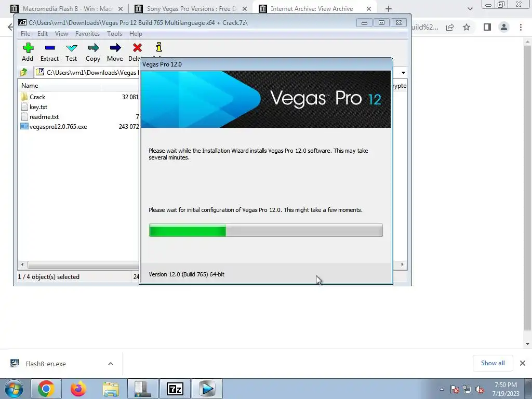Screen dimensions: 532x399
Task: Click the 7-Zip taskbar button
Action: (x=175, y=389)
